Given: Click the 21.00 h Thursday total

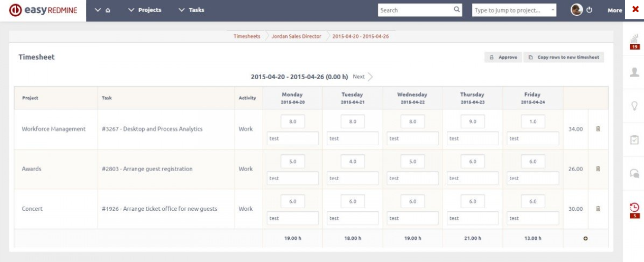Looking at the screenshot, I should coord(472,238).
